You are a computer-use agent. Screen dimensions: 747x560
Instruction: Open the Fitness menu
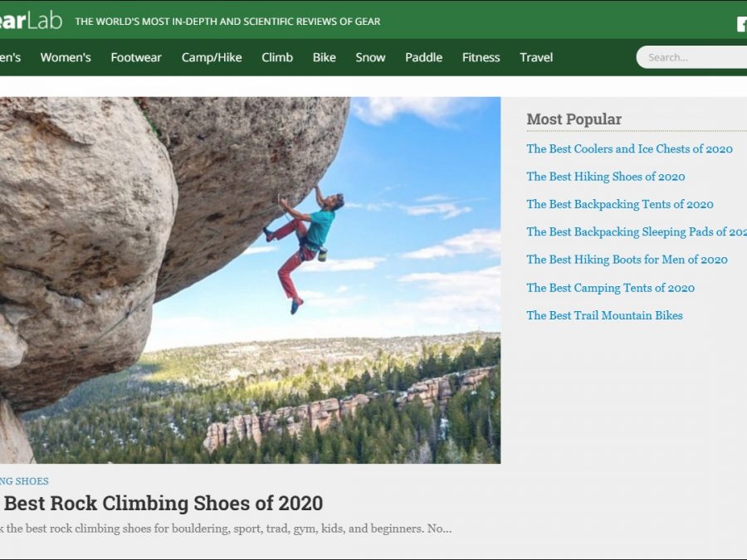pos(481,57)
